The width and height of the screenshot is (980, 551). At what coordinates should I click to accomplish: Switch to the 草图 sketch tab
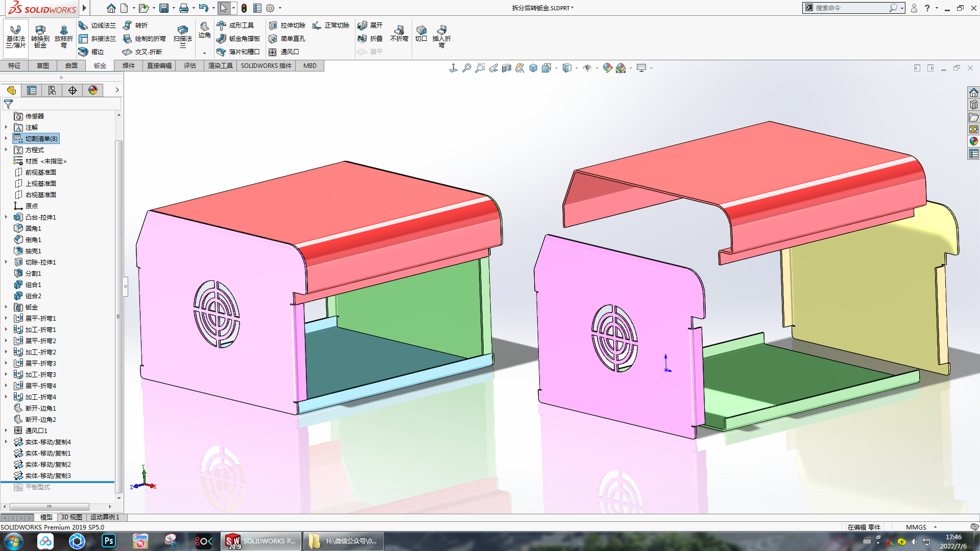43,65
